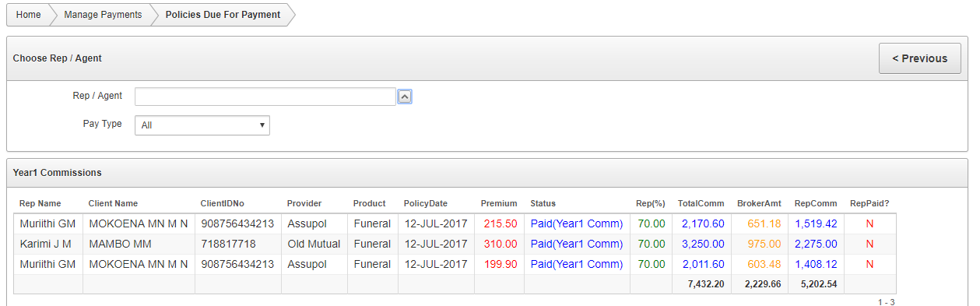Sort by the Rep Name column header

click(40, 203)
